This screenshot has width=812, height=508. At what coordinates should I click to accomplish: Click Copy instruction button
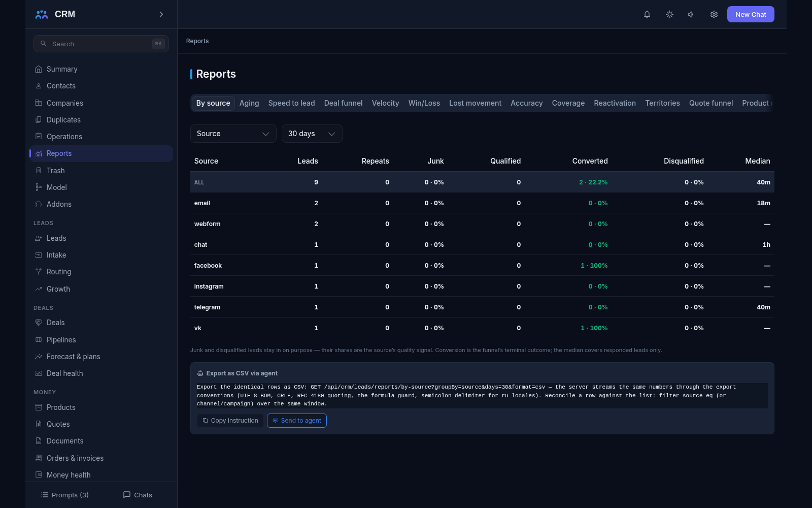tap(230, 421)
